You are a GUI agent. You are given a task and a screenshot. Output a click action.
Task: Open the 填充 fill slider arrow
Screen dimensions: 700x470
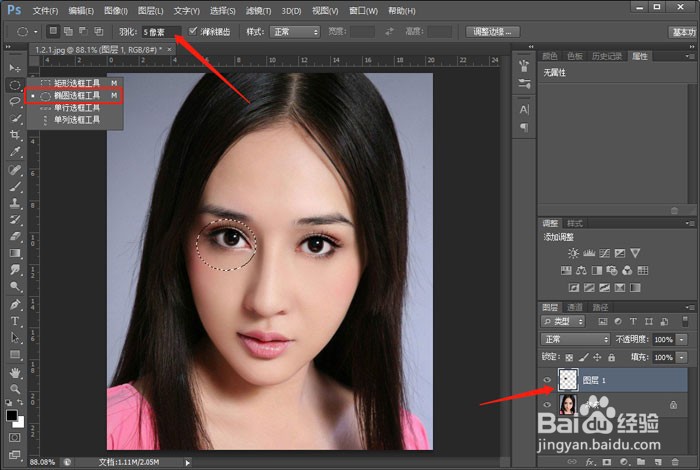(682, 358)
